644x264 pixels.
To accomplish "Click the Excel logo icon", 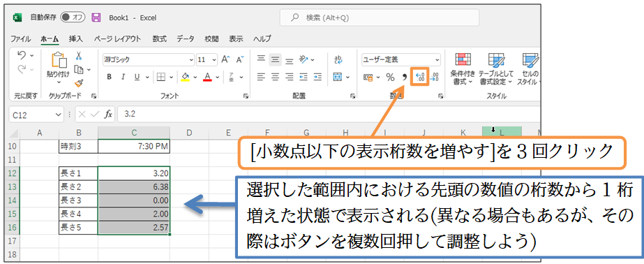I will point(17,17).
